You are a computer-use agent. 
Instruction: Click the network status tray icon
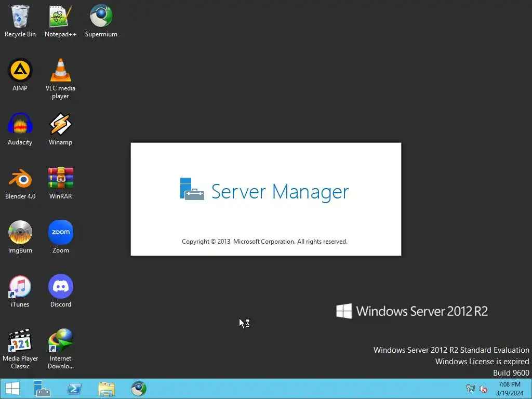pos(471,389)
